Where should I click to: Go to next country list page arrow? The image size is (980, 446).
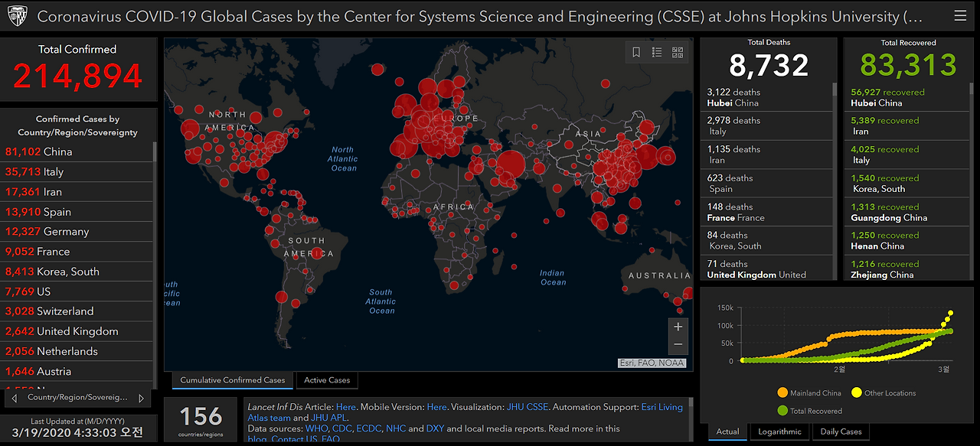point(141,398)
